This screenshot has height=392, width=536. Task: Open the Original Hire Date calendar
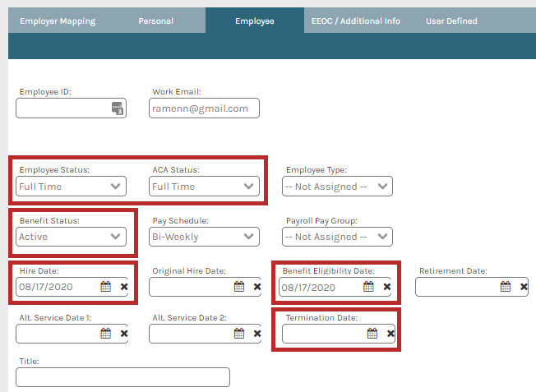point(238,287)
